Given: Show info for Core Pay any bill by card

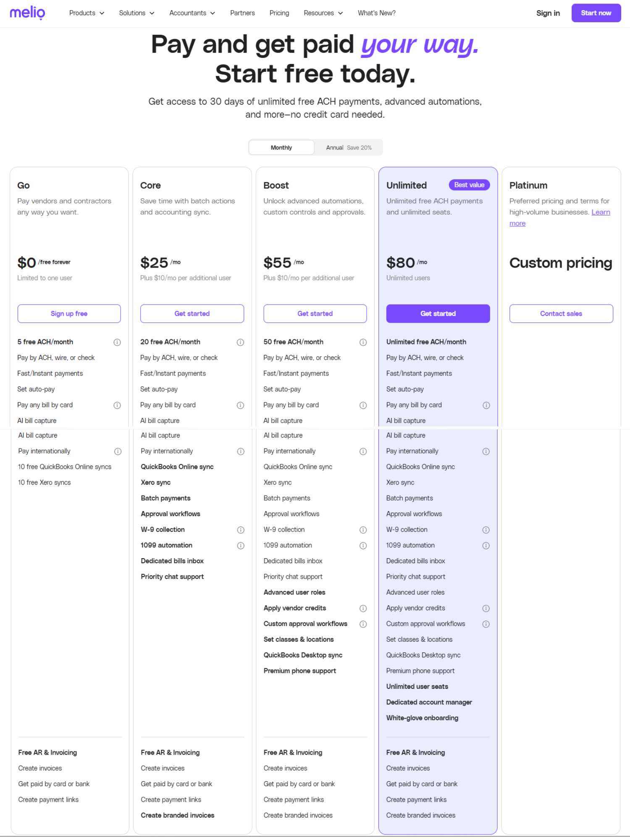Looking at the screenshot, I should (x=240, y=405).
